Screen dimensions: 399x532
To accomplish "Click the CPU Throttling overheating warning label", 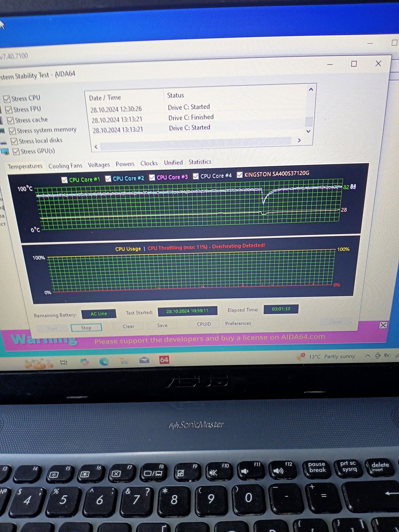I will pyautogui.click(x=206, y=247).
